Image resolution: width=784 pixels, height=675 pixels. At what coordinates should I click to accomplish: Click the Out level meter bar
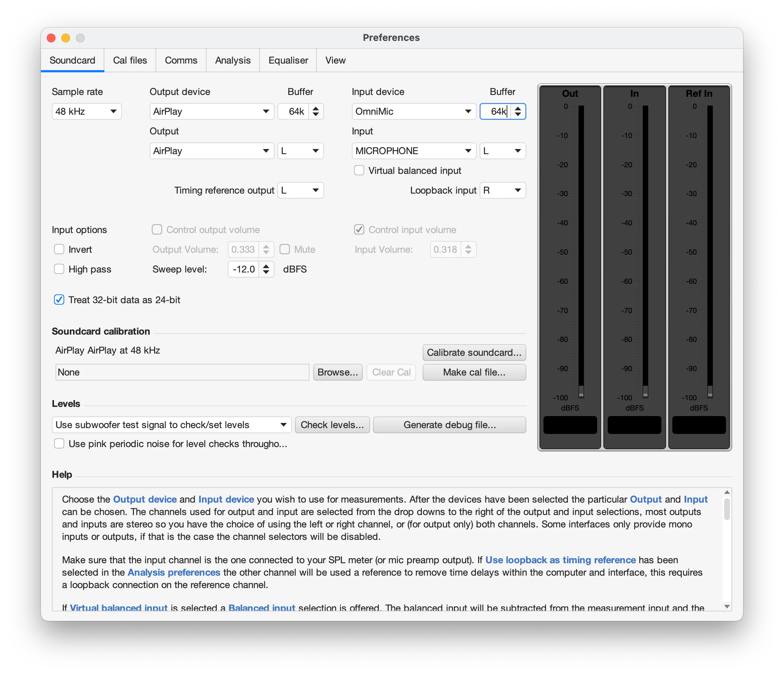(581, 251)
